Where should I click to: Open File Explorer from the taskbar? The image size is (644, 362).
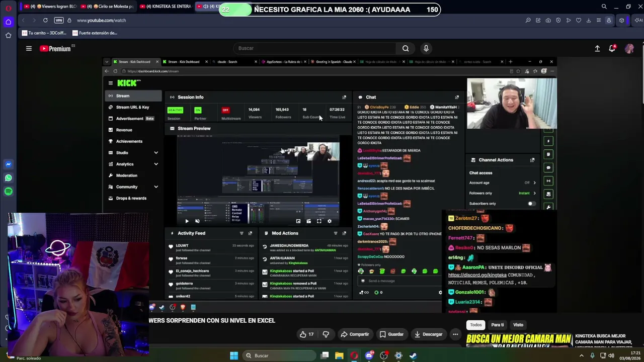[x=340, y=355]
